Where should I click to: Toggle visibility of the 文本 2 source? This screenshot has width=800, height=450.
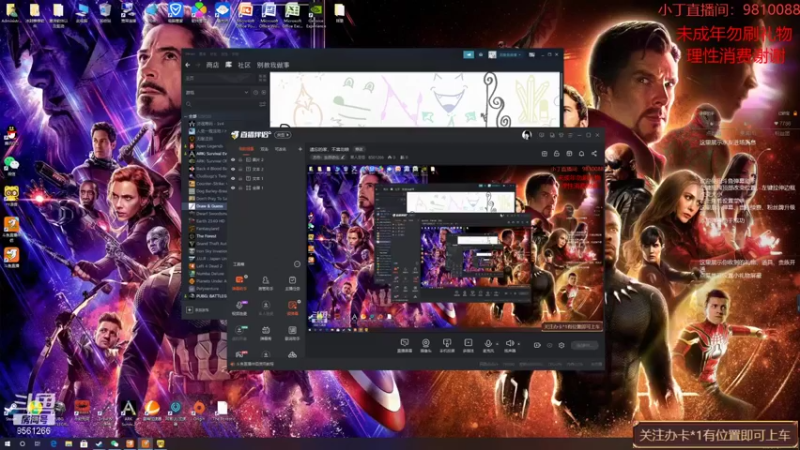click(233, 169)
